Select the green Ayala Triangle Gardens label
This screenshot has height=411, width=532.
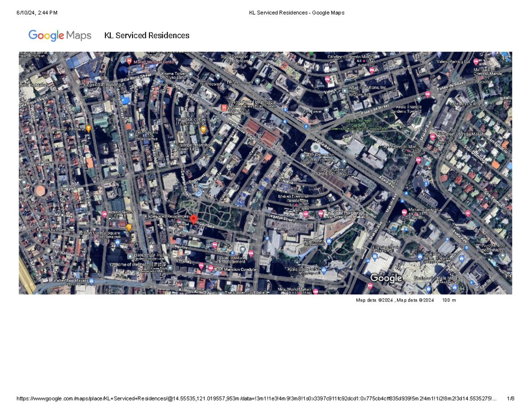359,122
